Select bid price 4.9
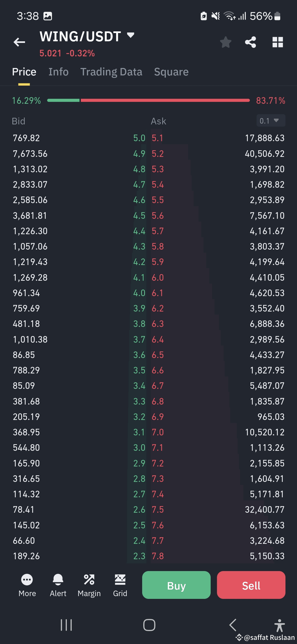Image resolution: width=297 pixels, height=644 pixels. pos(139,154)
